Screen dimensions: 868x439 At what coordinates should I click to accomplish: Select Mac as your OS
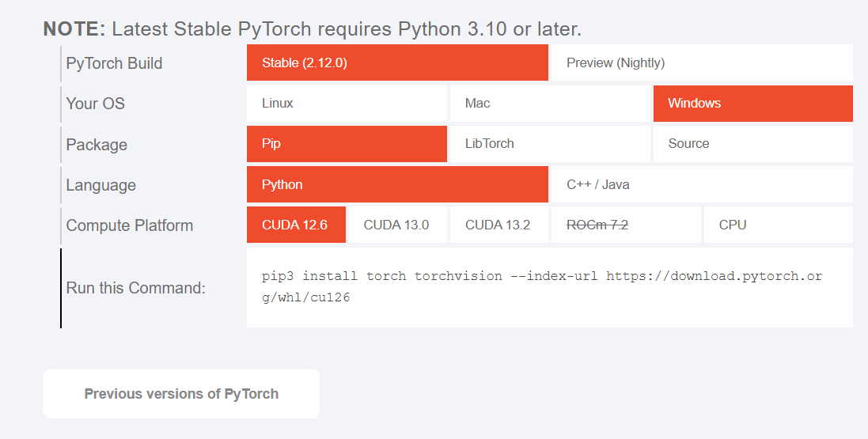pyautogui.click(x=550, y=103)
